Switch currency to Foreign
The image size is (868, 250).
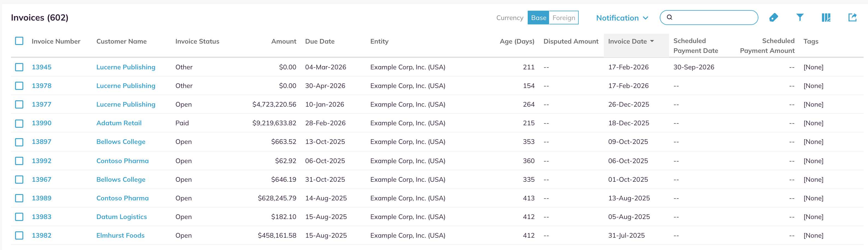tap(564, 18)
